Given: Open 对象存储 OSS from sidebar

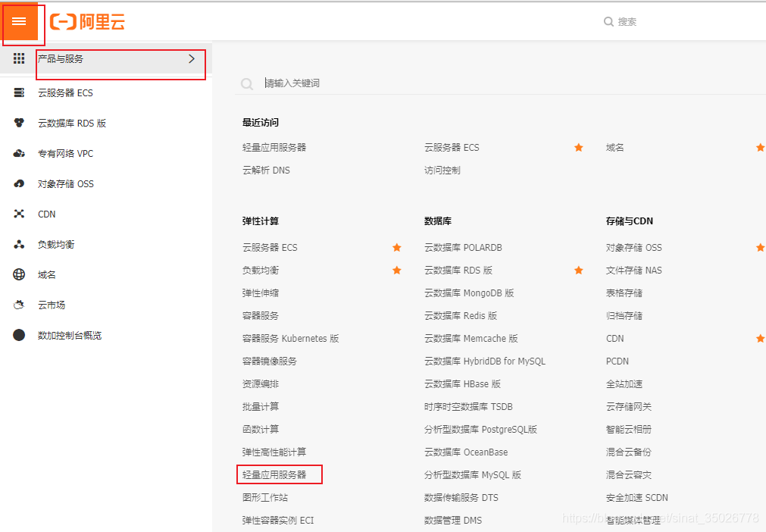Looking at the screenshot, I should click(x=66, y=183).
